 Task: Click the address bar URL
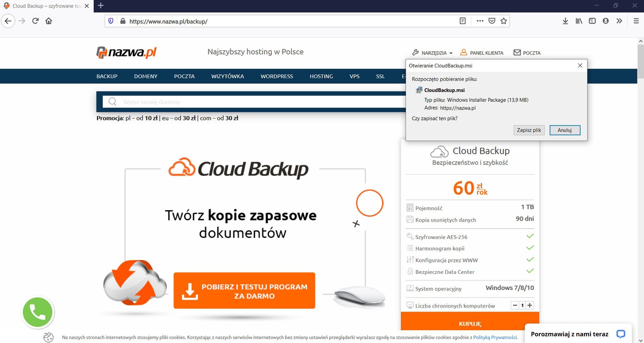pos(168,21)
